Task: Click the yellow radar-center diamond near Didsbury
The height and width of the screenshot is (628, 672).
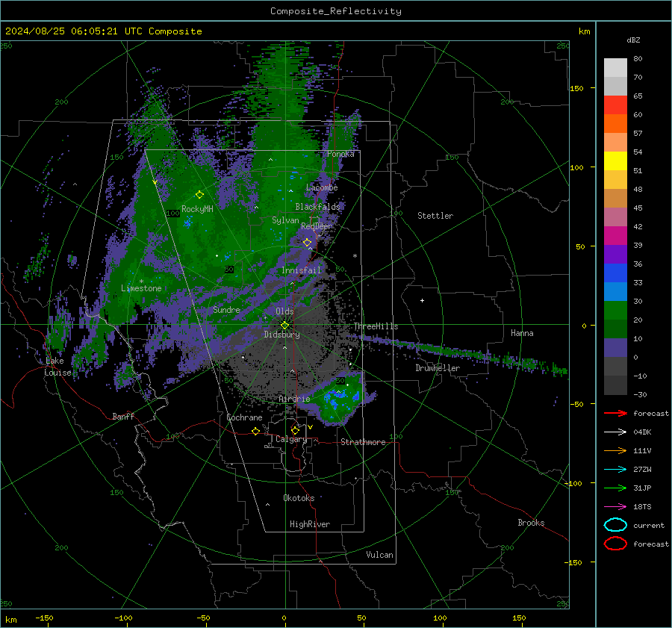Action: (x=284, y=326)
